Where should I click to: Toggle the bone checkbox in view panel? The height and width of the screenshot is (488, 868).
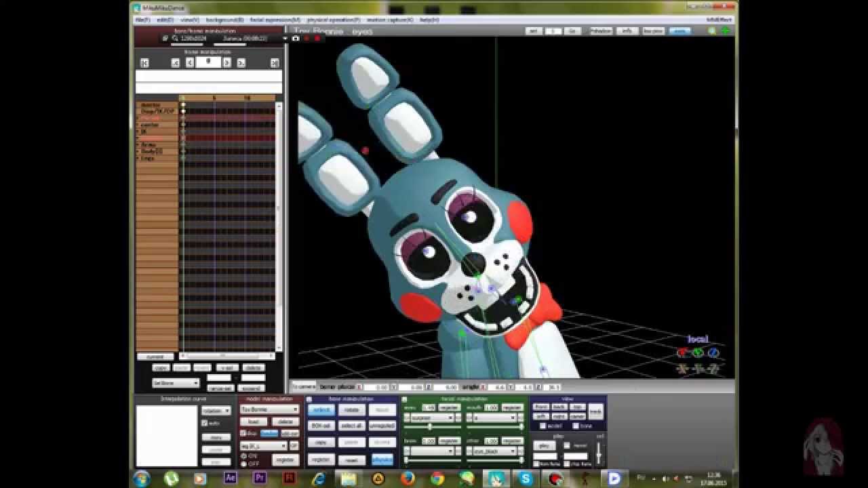tap(576, 426)
